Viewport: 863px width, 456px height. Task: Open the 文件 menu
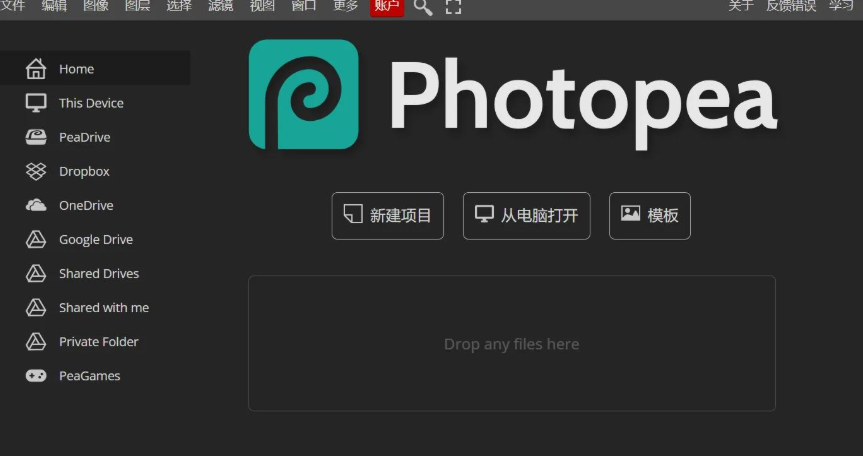pyautogui.click(x=13, y=6)
